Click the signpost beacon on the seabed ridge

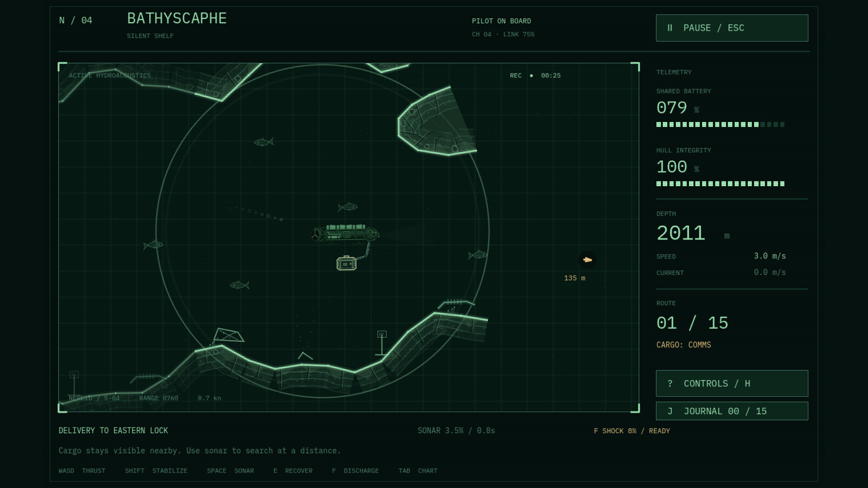click(x=382, y=343)
